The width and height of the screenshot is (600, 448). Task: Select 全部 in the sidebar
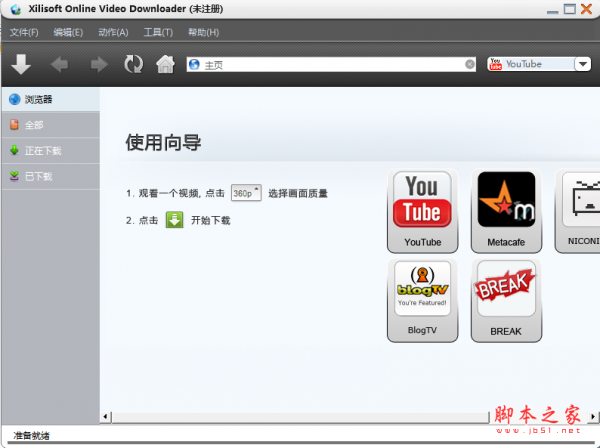tap(51, 125)
